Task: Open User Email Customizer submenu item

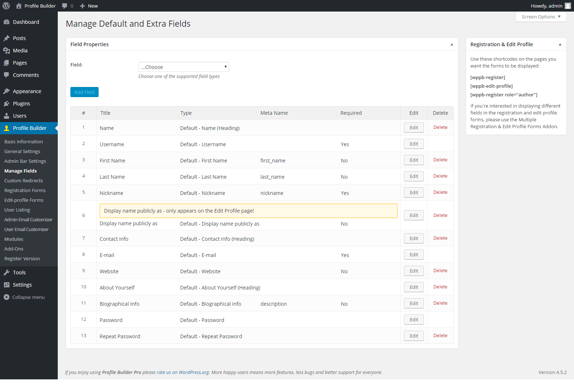Action: [26, 229]
